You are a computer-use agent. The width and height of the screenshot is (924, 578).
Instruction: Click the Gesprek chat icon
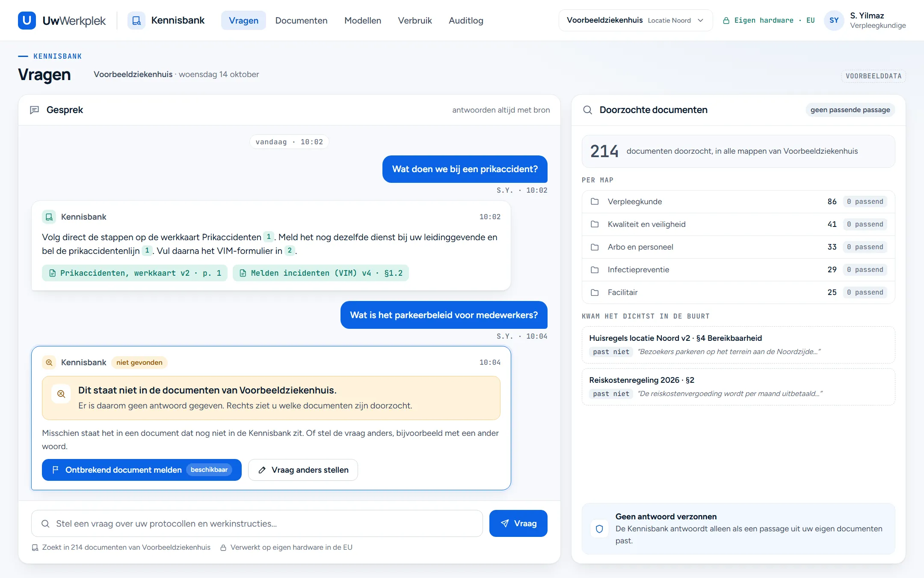tap(35, 110)
